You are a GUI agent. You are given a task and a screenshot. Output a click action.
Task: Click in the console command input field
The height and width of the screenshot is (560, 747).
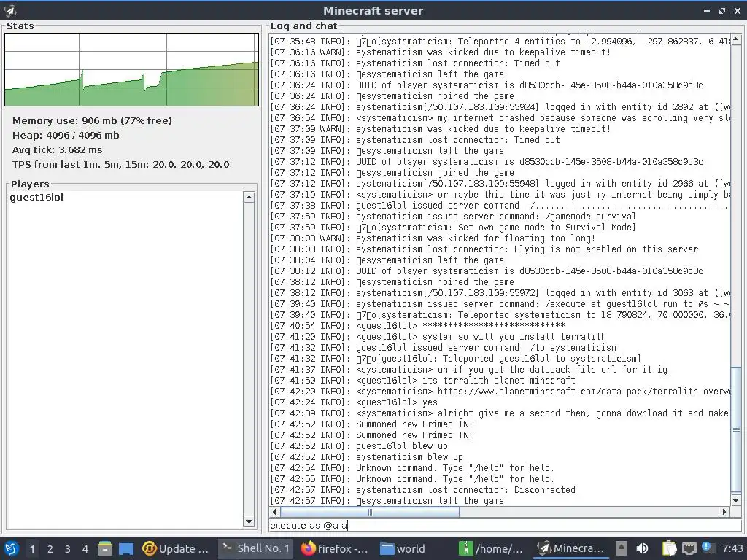[x=505, y=525]
